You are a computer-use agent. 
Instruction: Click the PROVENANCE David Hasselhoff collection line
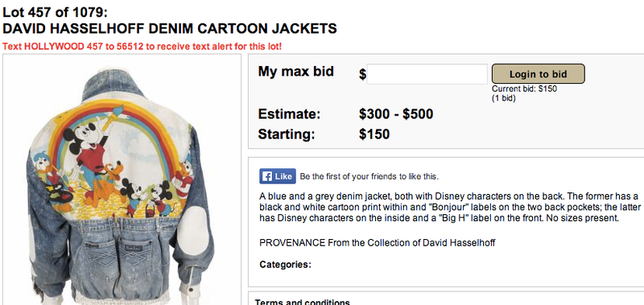point(377,242)
